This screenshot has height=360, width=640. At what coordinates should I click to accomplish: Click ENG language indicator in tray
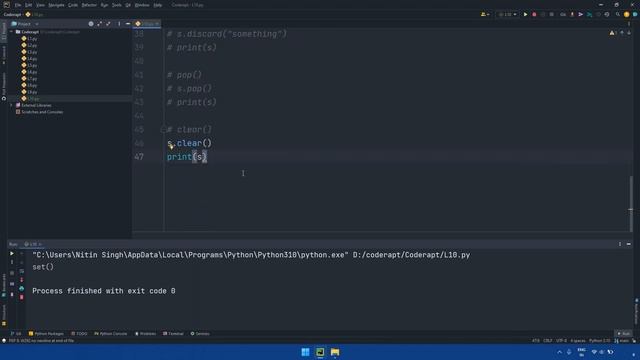[582, 352]
